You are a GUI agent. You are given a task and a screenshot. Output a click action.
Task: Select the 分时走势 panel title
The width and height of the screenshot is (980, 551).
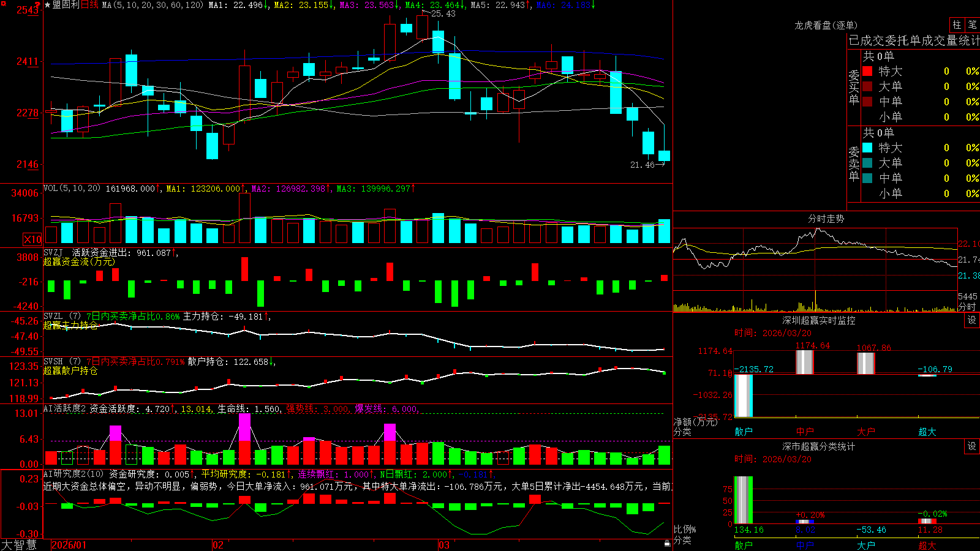point(826,219)
